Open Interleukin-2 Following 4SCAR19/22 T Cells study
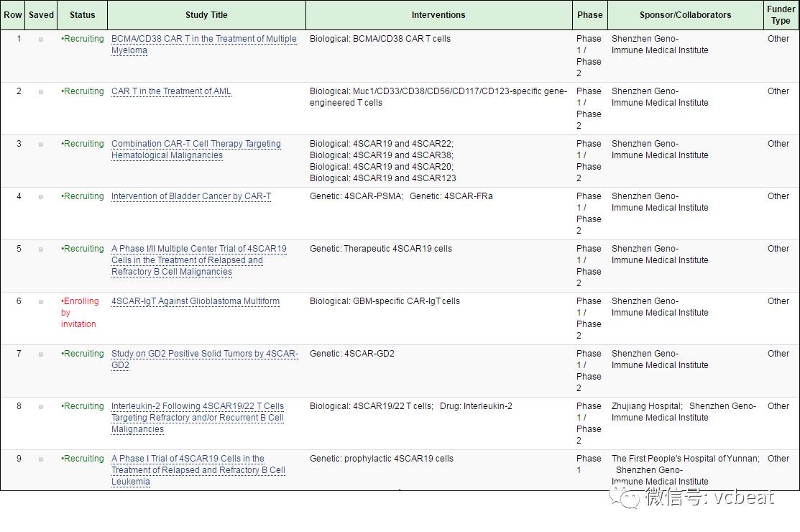The image size is (800, 532). [x=198, y=418]
